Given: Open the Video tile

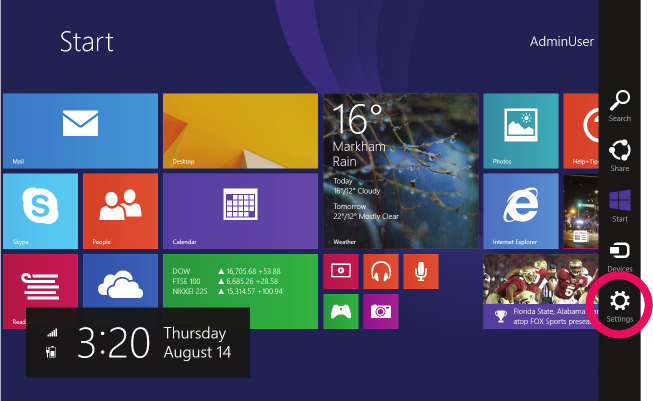Looking at the screenshot, I should (x=341, y=271).
